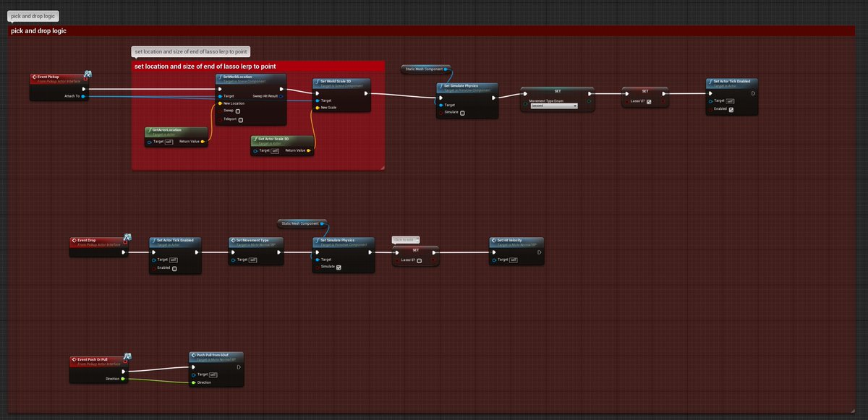The width and height of the screenshot is (868, 420).
Task: Toggle Simulate checkbox in the Event Pickup chain
Action: (x=462, y=113)
